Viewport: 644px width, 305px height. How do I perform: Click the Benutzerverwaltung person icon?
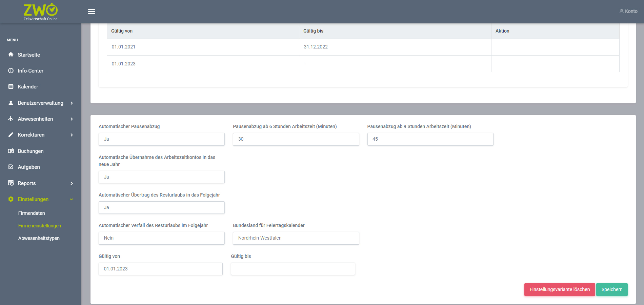[x=11, y=103]
